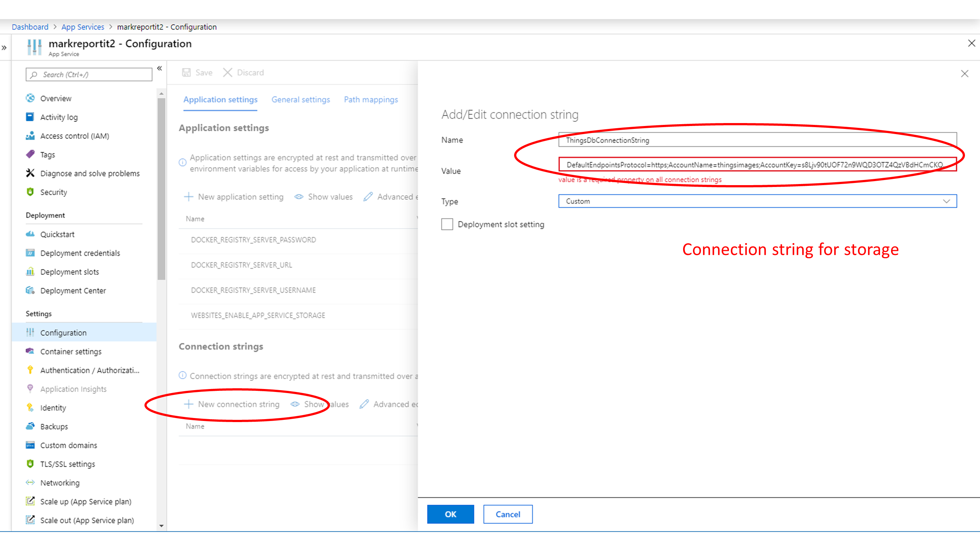Viewport: 980px width, 551px height.
Task: Switch to Path mappings tab
Action: pyautogui.click(x=370, y=100)
